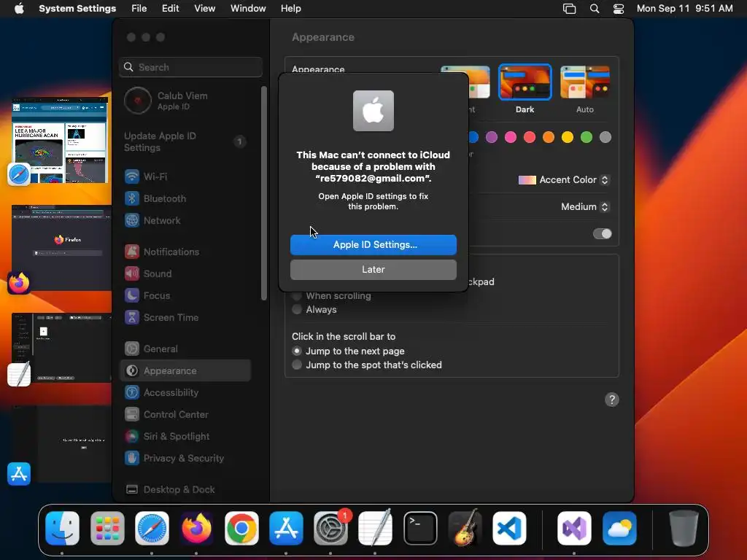Choose the red accent color
Image resolution: width=747 pixels, height=560 pixels.
pyautogui.click(x=530, y=138)
